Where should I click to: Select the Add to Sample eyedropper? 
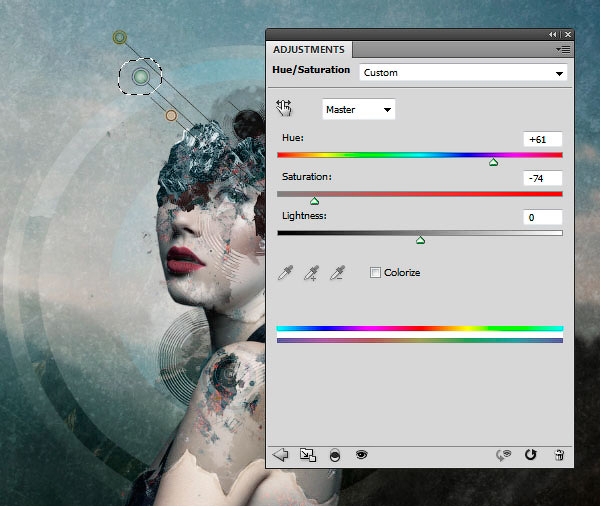point(311,273)
